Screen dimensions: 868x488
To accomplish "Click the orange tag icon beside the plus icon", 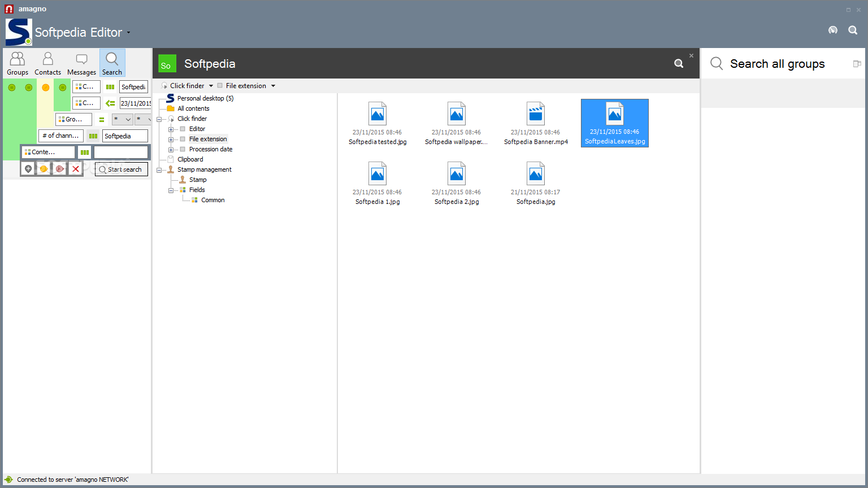I will click(44, 169).
